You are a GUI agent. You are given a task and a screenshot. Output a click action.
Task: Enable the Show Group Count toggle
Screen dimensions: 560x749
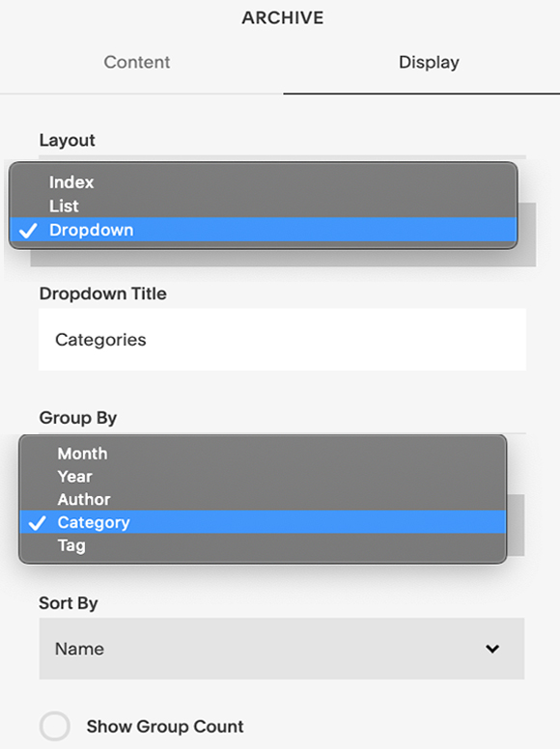pos(55,726)
